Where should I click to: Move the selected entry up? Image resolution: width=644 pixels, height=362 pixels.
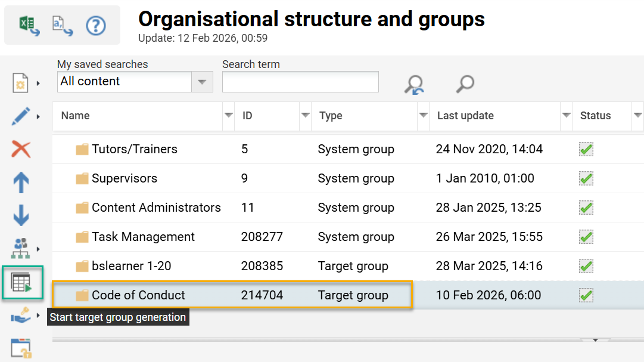21,182
